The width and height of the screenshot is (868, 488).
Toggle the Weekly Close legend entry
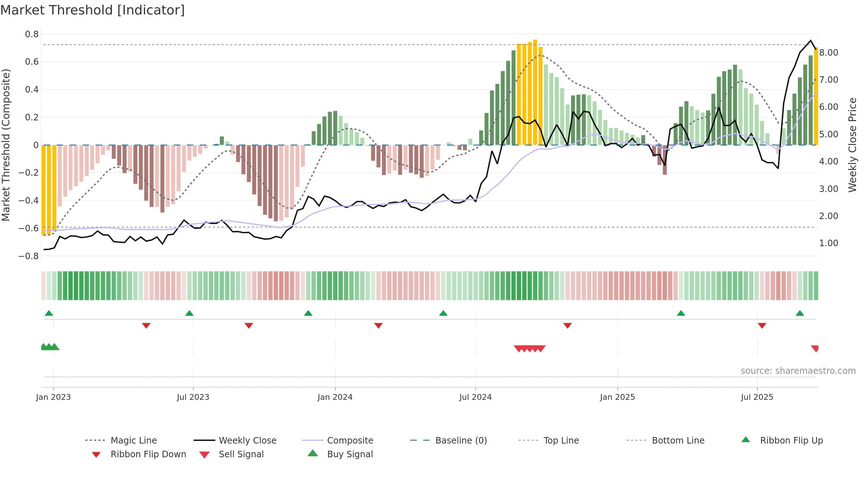pos(235,440)
